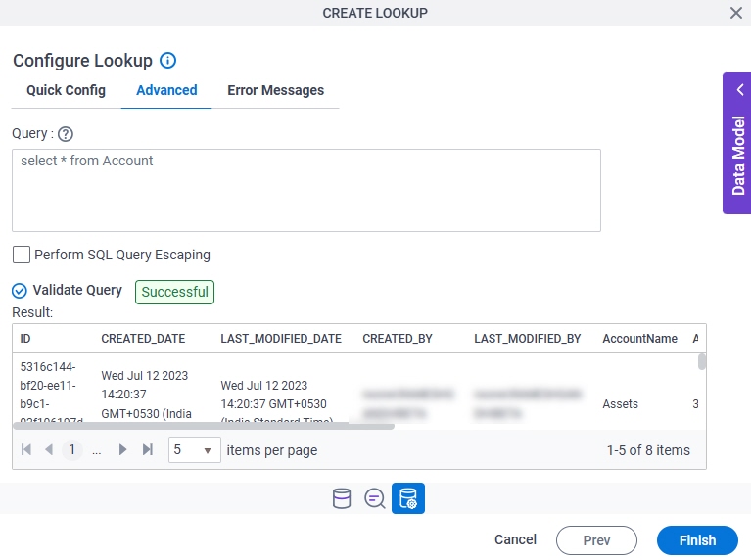Click the Validate Query check icon
Screen dimensions: 751x560
point(20,291)
